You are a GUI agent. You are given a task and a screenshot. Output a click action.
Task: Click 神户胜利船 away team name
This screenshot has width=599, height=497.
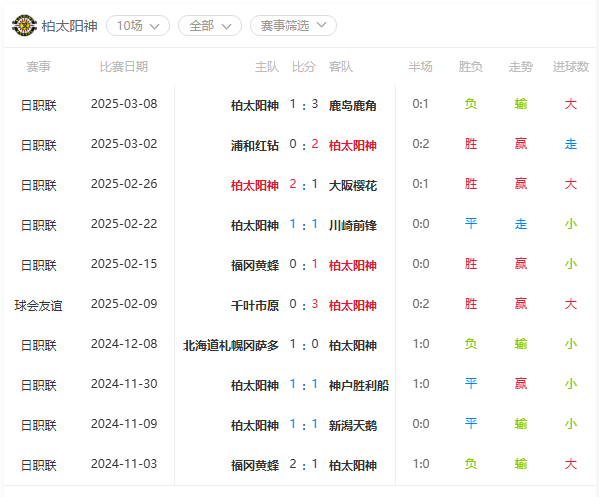[x=359, y=385]
